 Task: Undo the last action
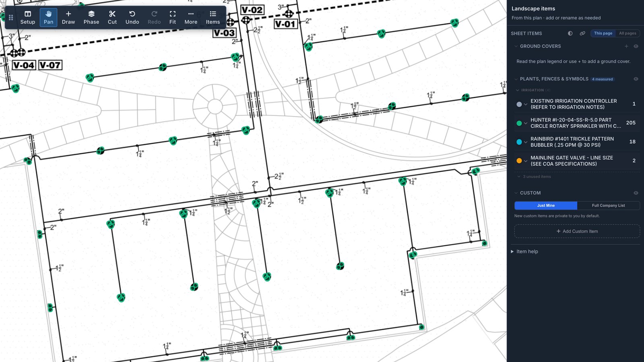pyautogui.click(x=132, y=18)
